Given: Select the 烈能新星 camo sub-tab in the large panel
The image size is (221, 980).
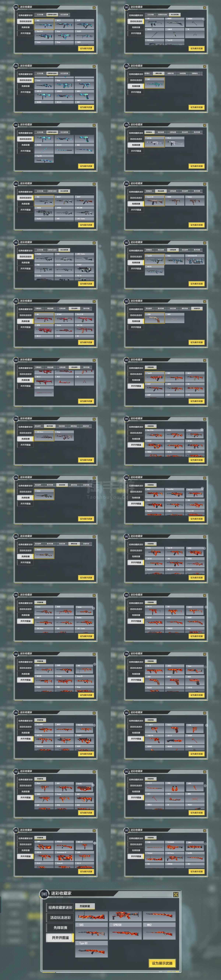Looking at the screenshot, I should point(85,906).
